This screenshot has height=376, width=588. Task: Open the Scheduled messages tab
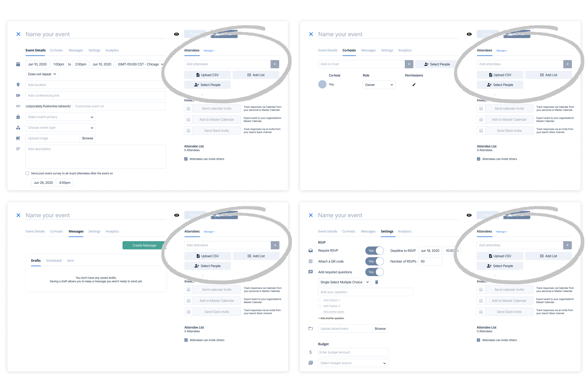pyautogui.click(x=54, y=261)
